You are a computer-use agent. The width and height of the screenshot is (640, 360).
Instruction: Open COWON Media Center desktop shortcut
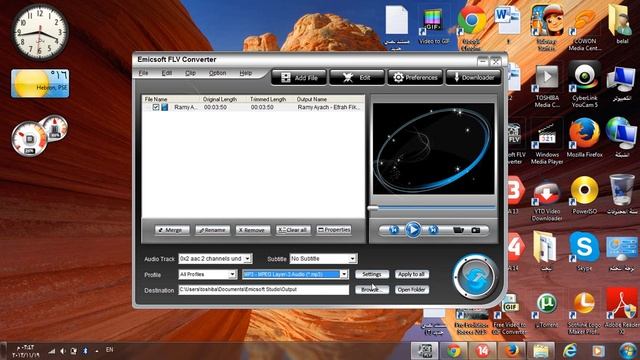[584, 28]
